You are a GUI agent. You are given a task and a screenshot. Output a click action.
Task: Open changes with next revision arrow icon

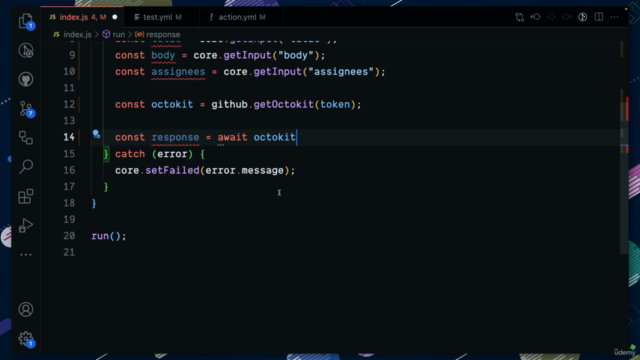[x=567, y=17]
